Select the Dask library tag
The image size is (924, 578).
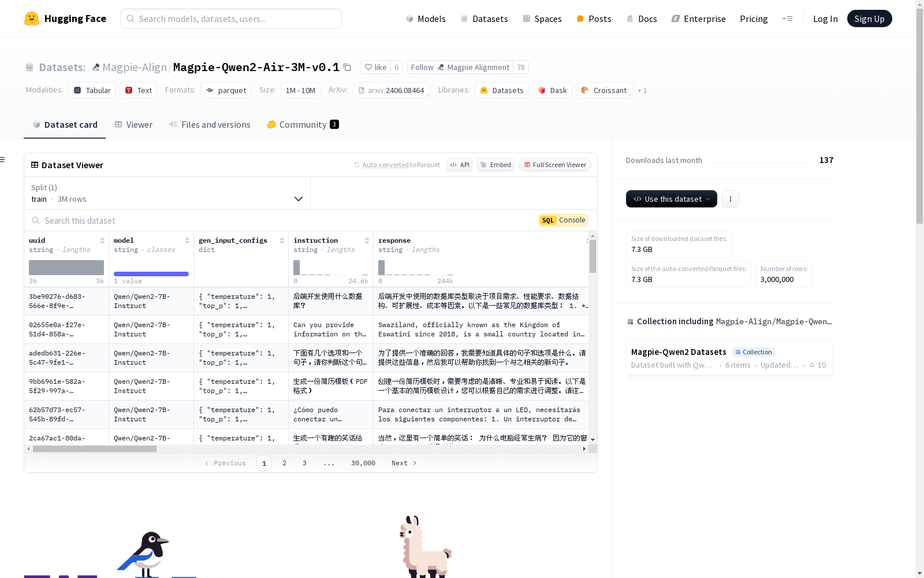(552, 90)
